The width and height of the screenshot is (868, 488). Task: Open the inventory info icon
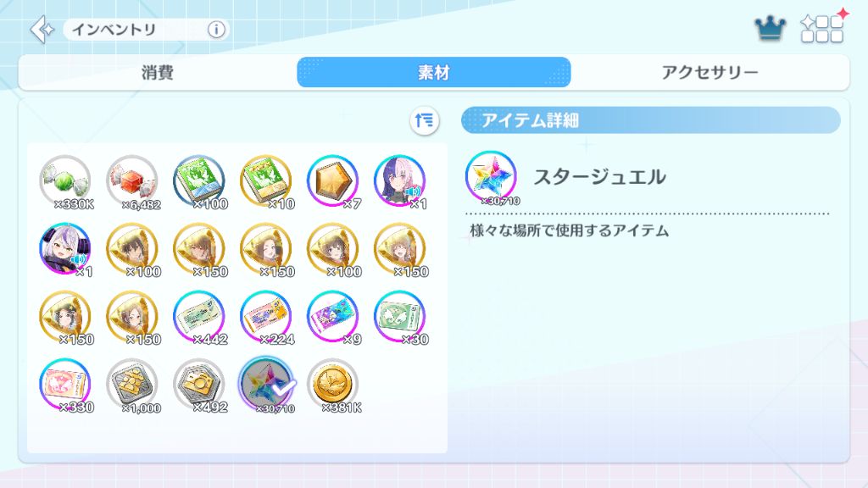click(216, 30)
